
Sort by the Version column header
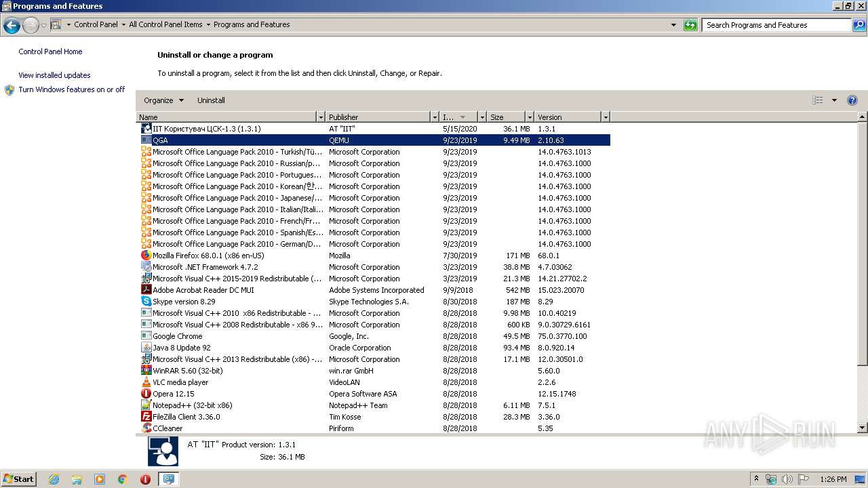click(568, 117)
